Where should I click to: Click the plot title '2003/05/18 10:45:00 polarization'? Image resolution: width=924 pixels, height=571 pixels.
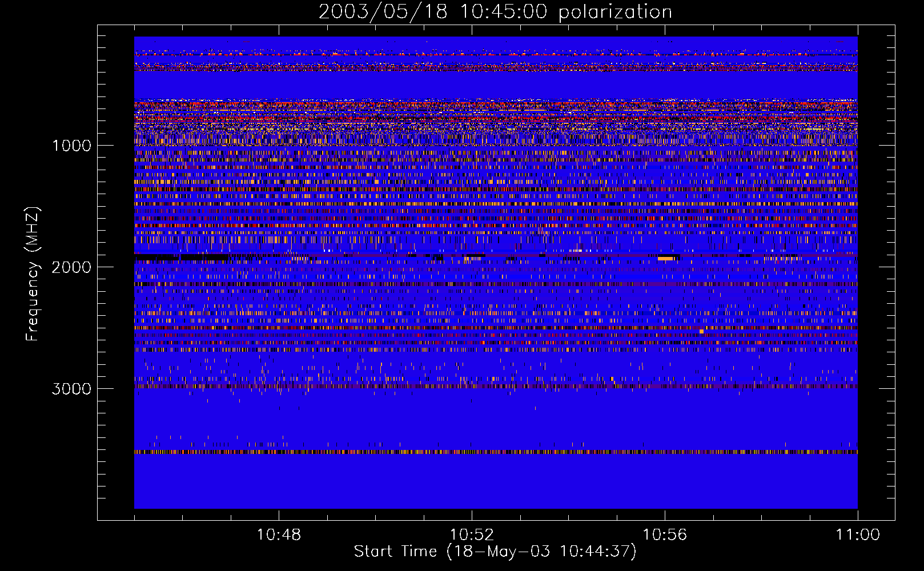click(495, 12)
